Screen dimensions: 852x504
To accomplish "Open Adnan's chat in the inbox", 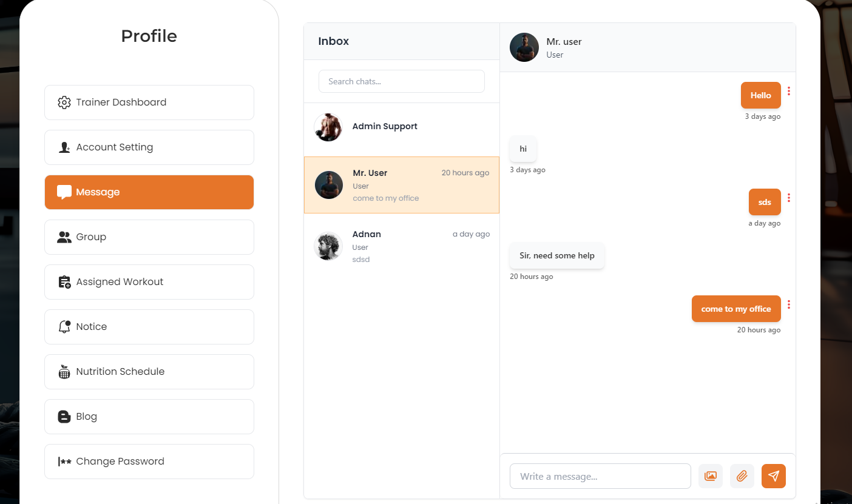I will [x=401, y=246].
